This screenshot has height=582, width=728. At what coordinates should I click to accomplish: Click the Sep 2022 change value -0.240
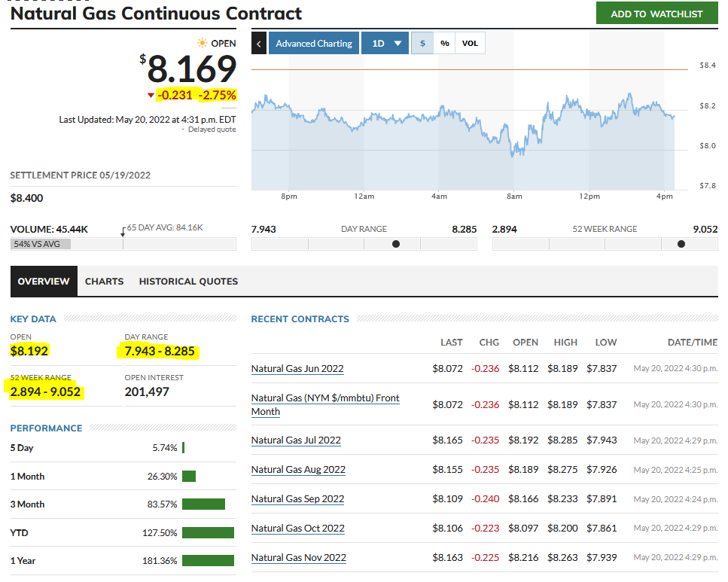pos(485,499)
